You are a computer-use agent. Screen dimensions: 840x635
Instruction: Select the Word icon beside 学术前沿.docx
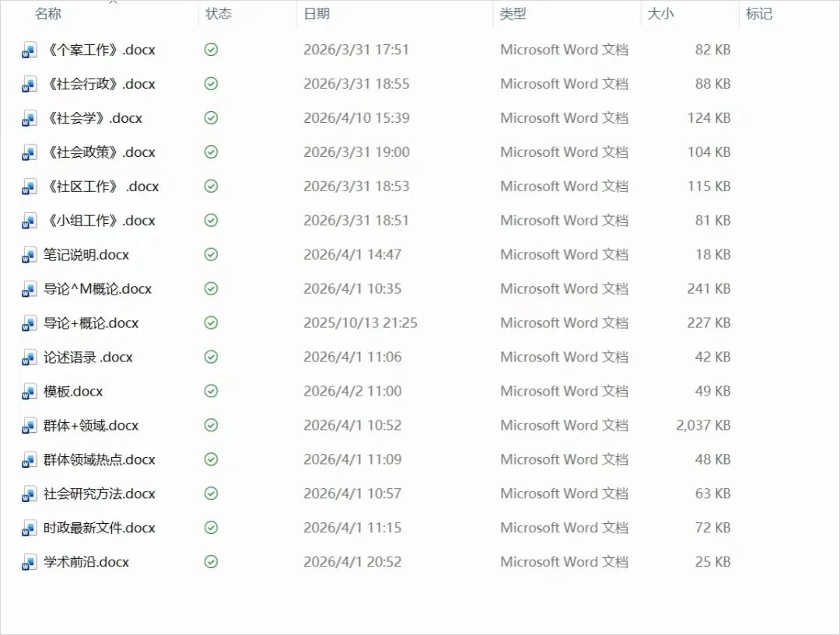point(30,563)
